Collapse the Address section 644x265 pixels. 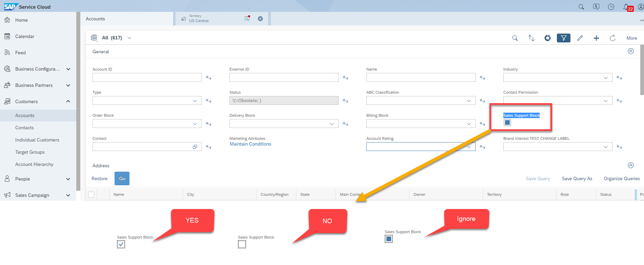(631, 165)
